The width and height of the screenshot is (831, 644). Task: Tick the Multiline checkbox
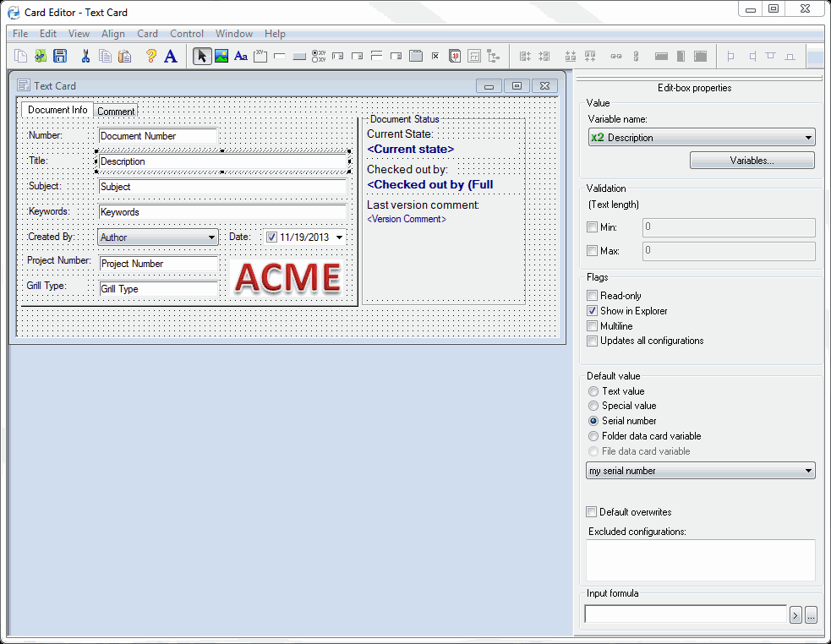click(593, 326)
